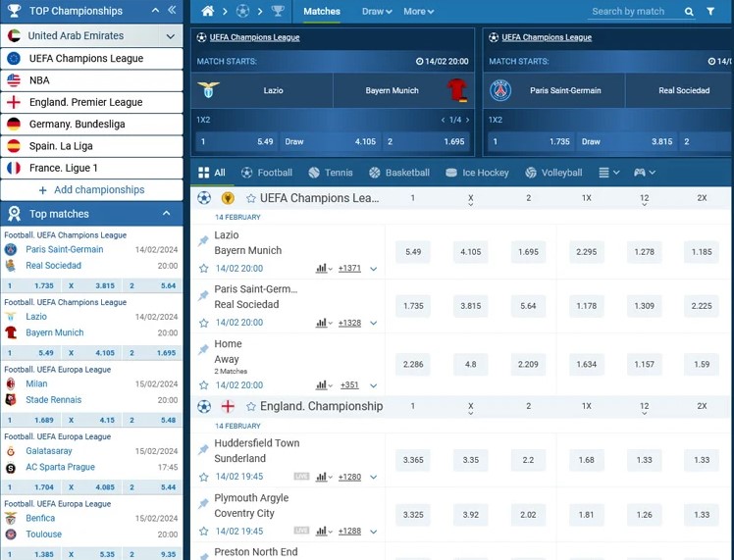Focus the Search by match field

click(634, 12)
